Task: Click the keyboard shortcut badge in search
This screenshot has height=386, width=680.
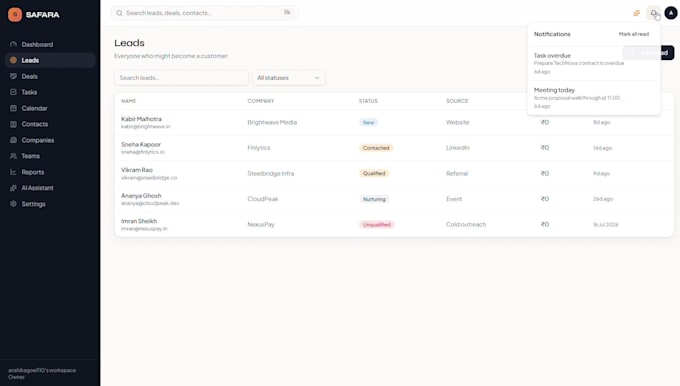Action: pyautogui.click(x=287, y=13)
